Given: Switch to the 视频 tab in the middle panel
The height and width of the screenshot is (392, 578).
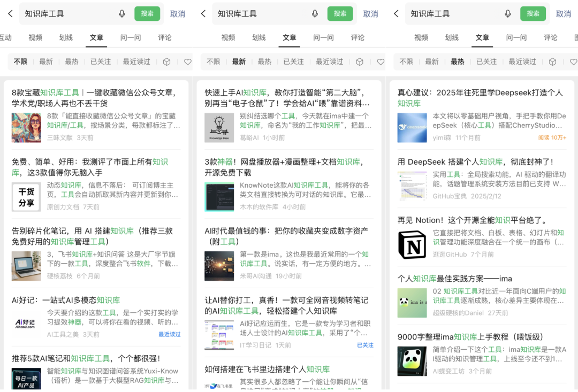Looking at the screenshot, I should tap(228, 37).
